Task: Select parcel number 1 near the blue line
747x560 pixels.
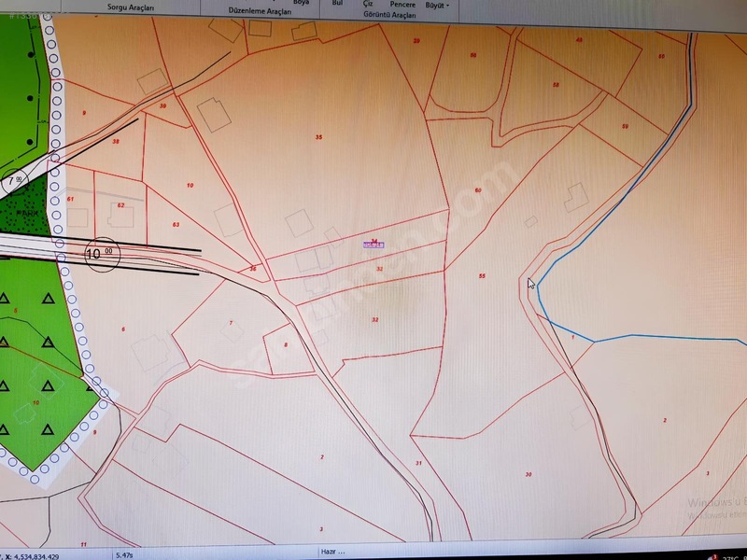Action: (x=572, y=337)
